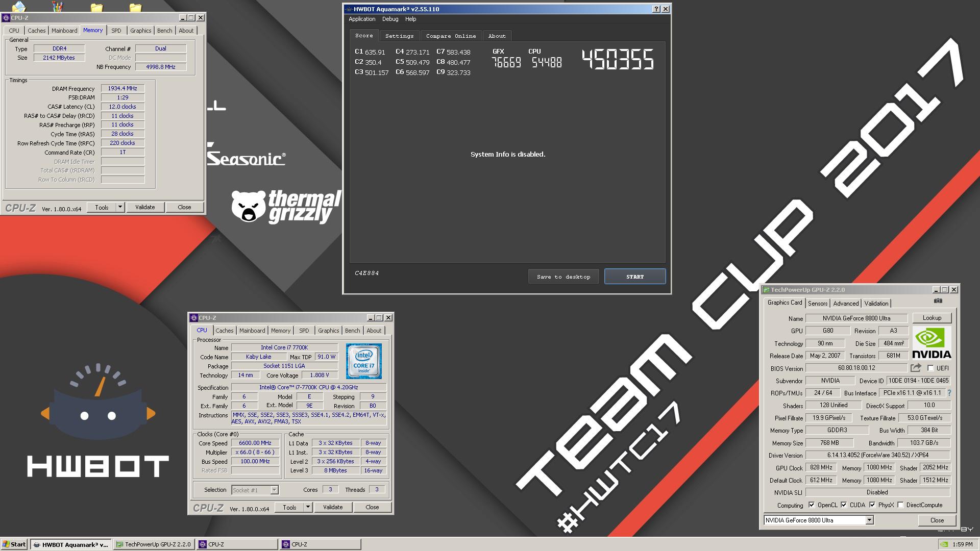Open Bench tab in CPU-Z CPU window
The image size is (980, 551).
352,331
